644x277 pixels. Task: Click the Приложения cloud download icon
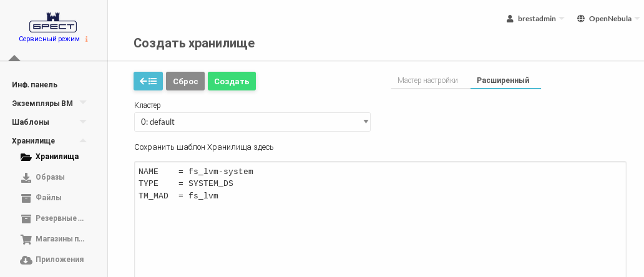click(26, 260)
